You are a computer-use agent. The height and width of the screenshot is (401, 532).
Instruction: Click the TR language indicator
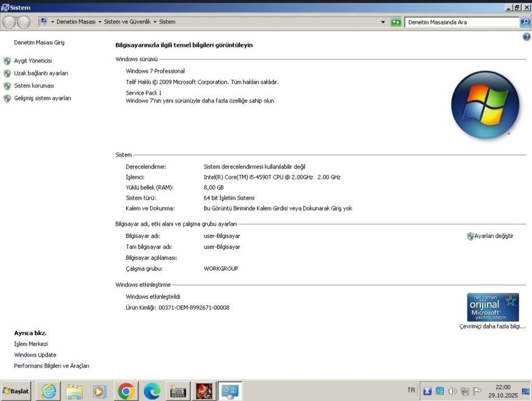[x=411, y=390]
